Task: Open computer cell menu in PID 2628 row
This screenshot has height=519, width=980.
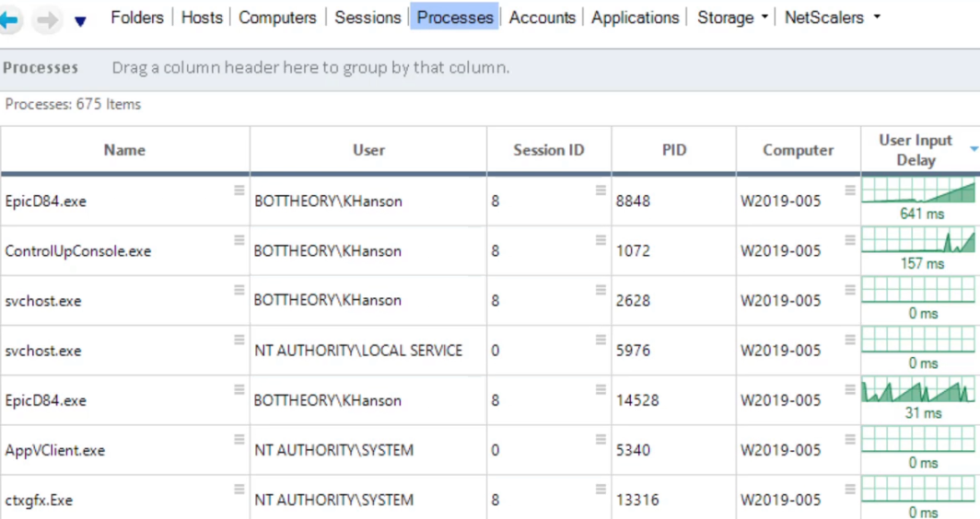Action: coord(850,290)
